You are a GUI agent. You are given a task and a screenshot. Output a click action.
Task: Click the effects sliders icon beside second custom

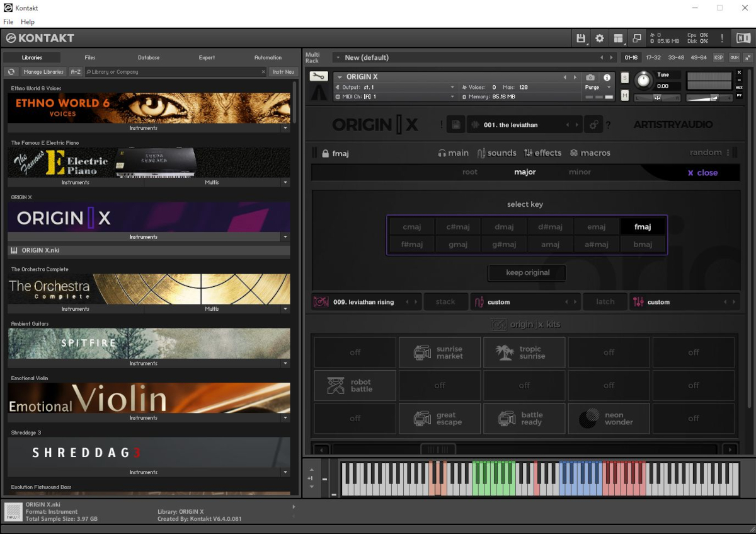pos(638,302)
